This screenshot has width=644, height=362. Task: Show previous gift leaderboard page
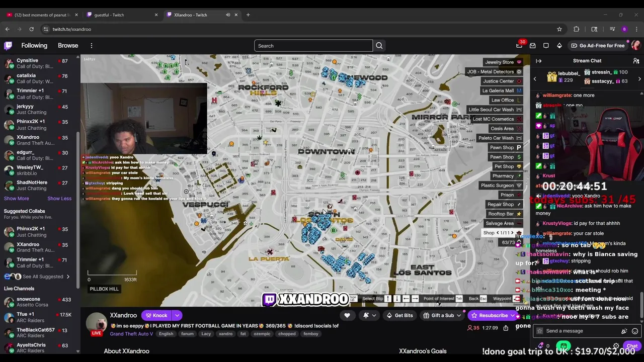535,79
